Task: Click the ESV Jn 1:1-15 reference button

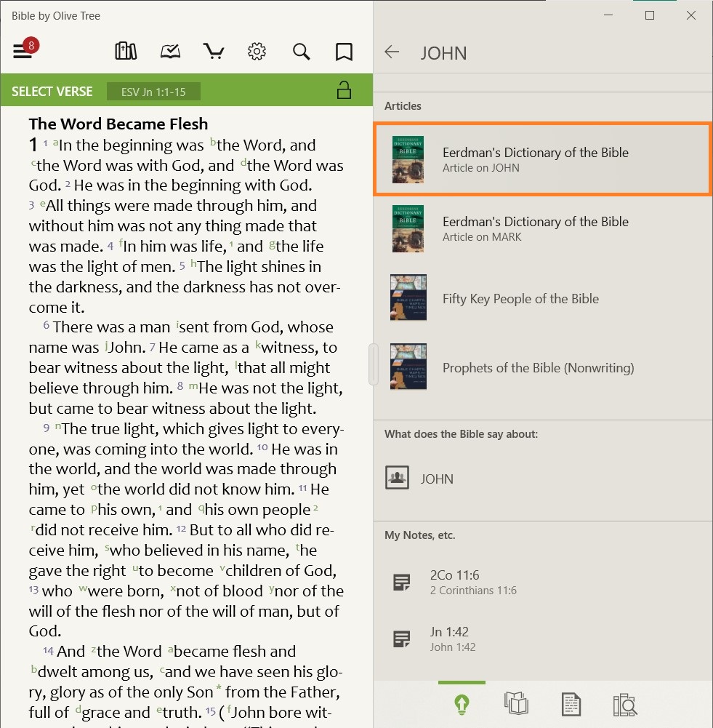Action: [x=153, y=92]
